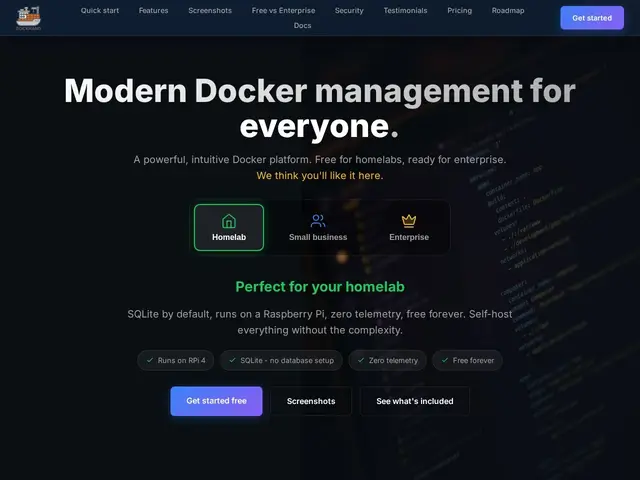Screen dimensions: 640x480
Task: Select the Homelab audience tab
Action: tap(229, 227)
